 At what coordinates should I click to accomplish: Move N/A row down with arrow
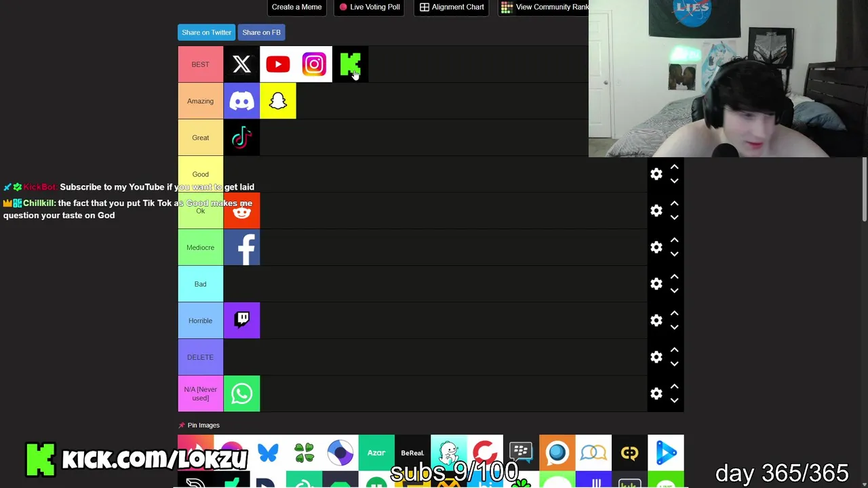point(674,401)
